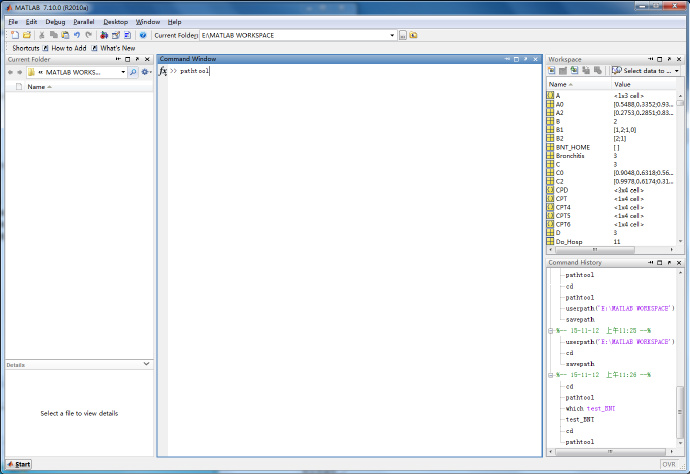
Task: Browse for folder with ellipsis button
Action: (403, 35)
